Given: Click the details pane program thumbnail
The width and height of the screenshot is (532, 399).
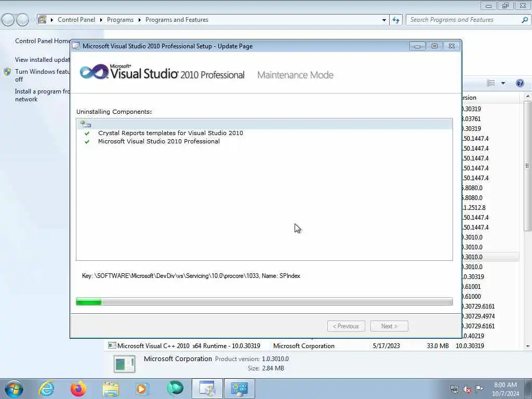Looking at the screenshot, I should coord(125,363).
